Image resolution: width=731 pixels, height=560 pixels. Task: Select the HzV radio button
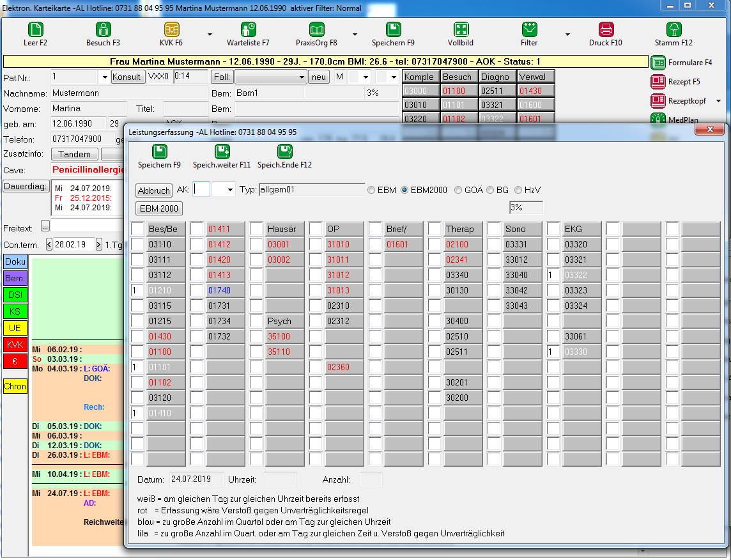pos(518,191)
